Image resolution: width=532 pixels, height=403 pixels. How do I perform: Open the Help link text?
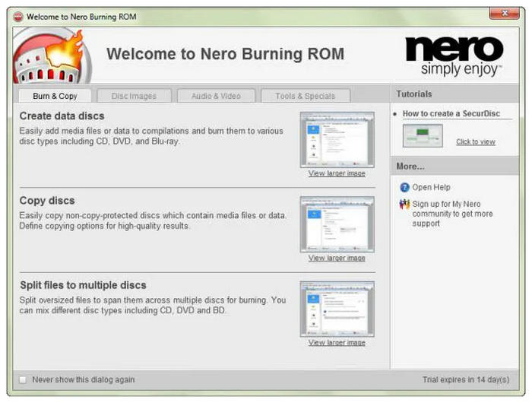[431, 187]
